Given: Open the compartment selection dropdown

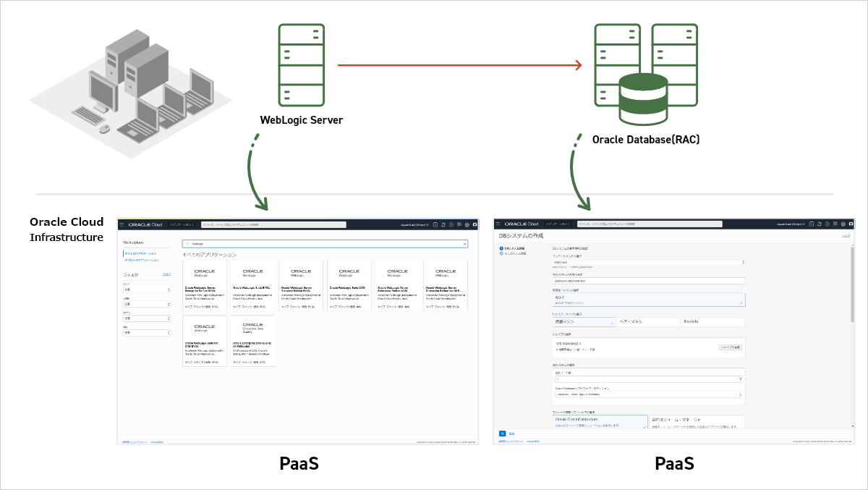Looking at the screenshot, I should tap(648, 262).
